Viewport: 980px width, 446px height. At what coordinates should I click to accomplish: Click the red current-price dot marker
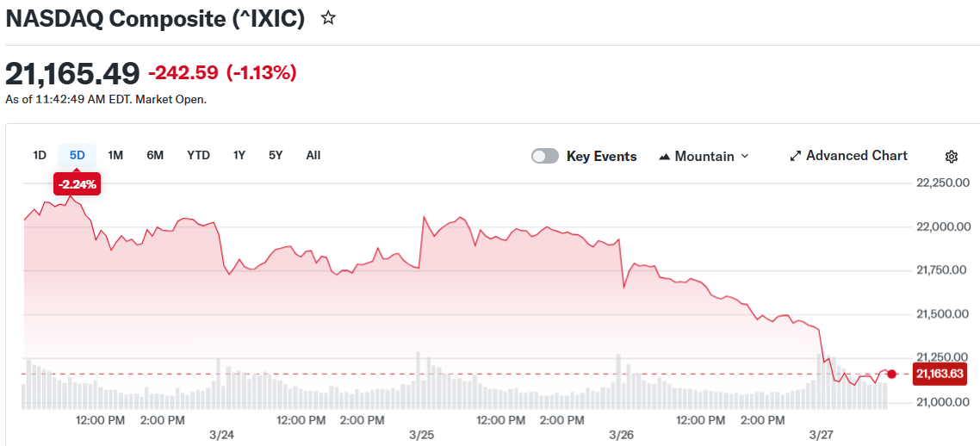(x=891, y=374)
